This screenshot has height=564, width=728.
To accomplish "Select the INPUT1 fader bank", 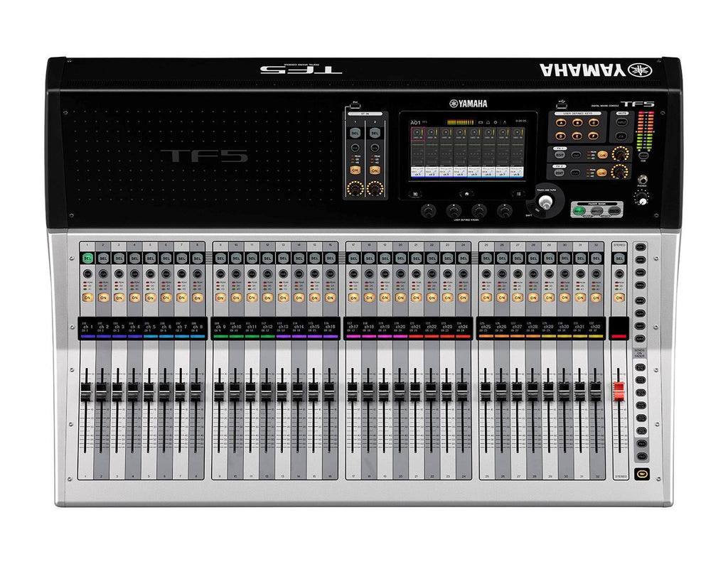I will click(x=579, y=210).
